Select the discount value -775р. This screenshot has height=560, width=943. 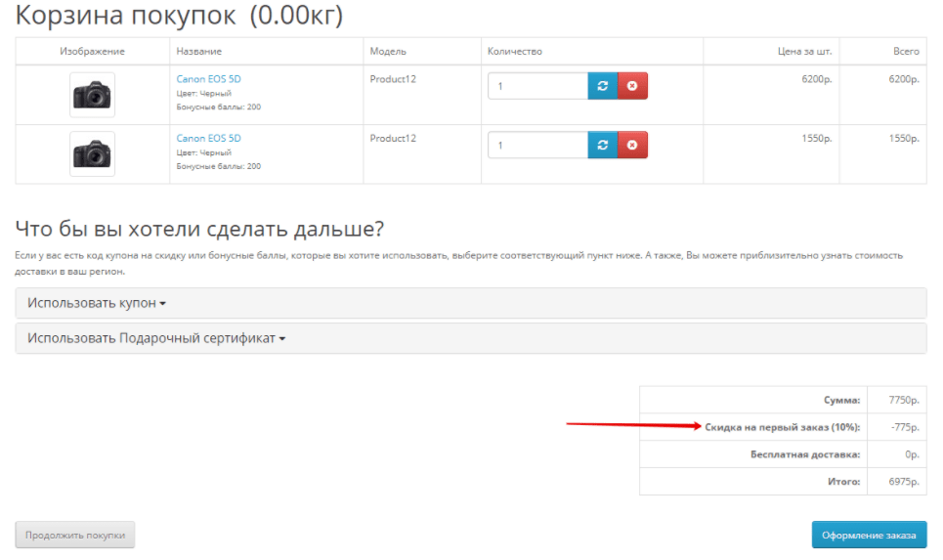905,427
